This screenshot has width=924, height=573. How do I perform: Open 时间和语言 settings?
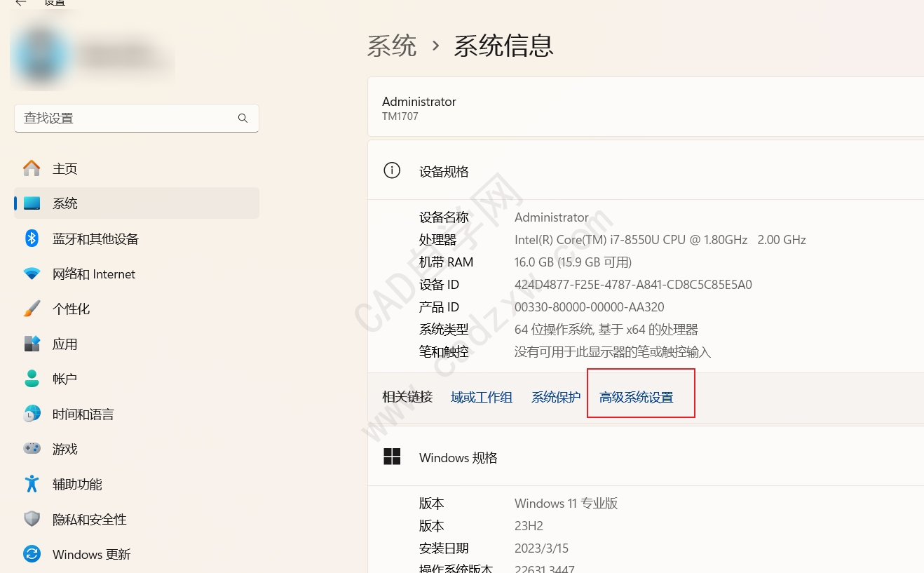pos(137,414)
